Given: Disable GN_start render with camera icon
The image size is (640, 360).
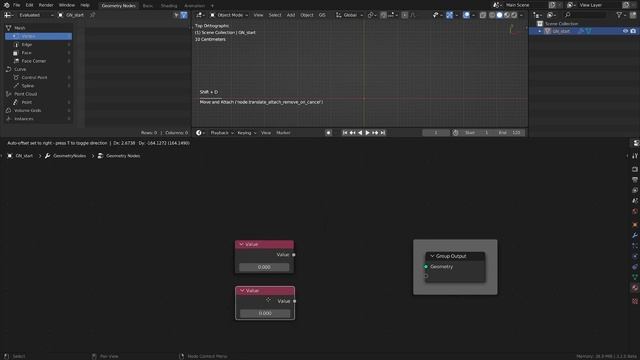Looking at the screenshot, I should click(633, 31).
